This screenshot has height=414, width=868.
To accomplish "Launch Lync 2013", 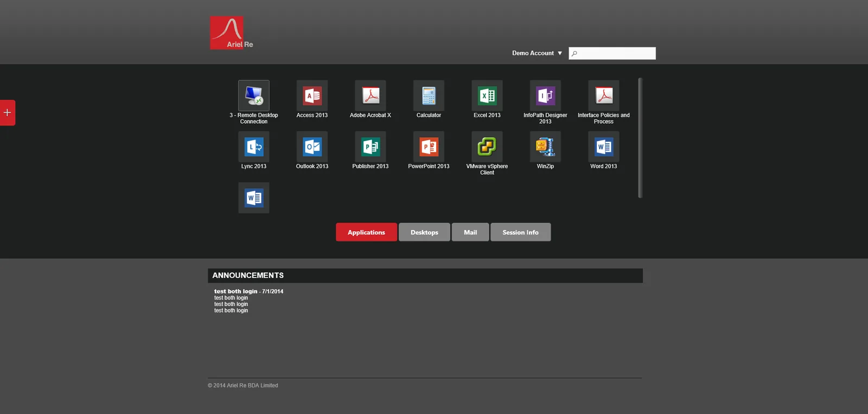I will click(254, 147).
